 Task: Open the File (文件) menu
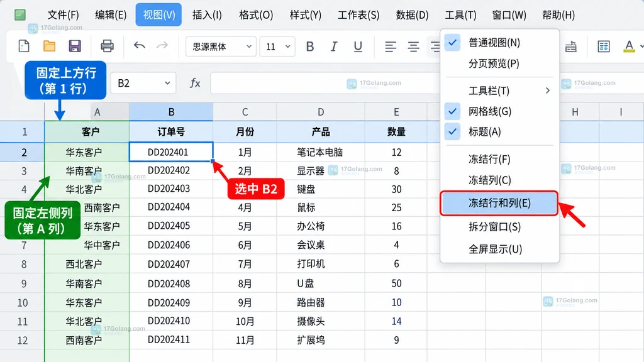[x=63, y=15]
